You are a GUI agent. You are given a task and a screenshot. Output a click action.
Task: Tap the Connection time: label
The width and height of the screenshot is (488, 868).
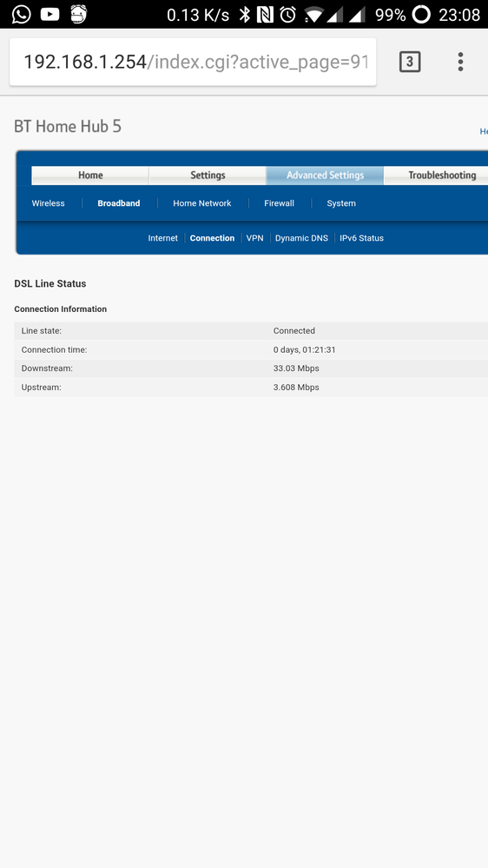click(x=54, y=350)
